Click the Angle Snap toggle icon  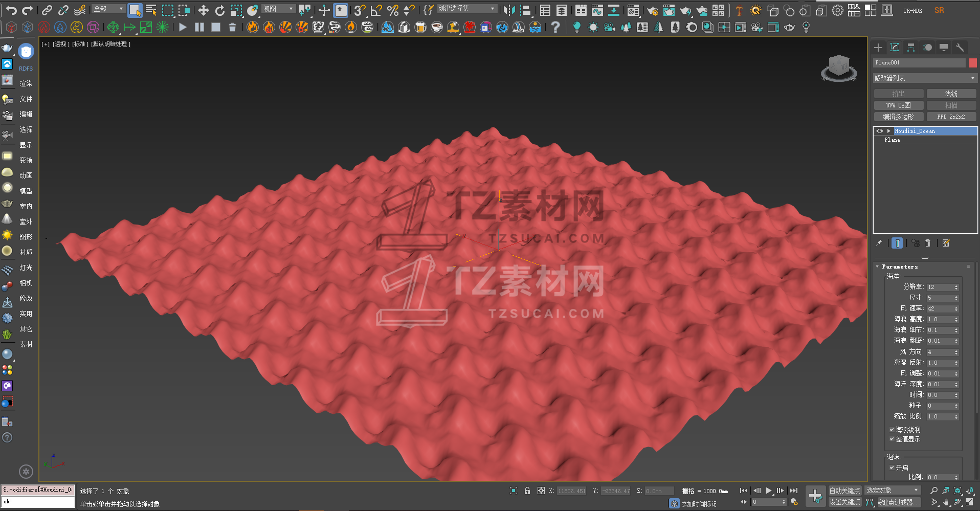pos(376,10)
